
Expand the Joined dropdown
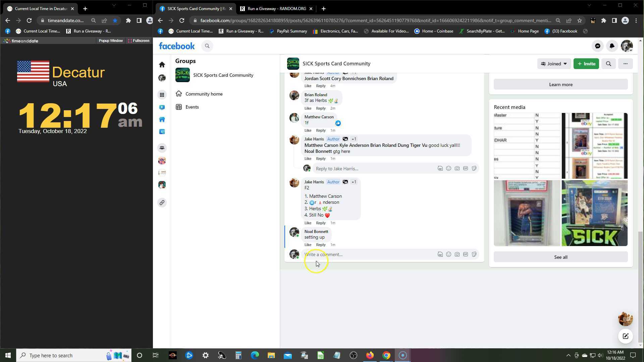(x=554, y=64)
